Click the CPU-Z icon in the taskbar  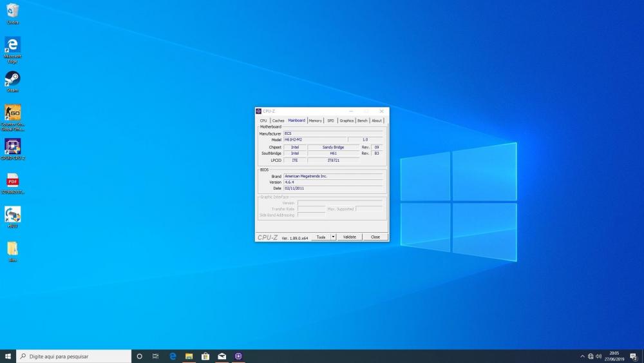tap(238, 356)
